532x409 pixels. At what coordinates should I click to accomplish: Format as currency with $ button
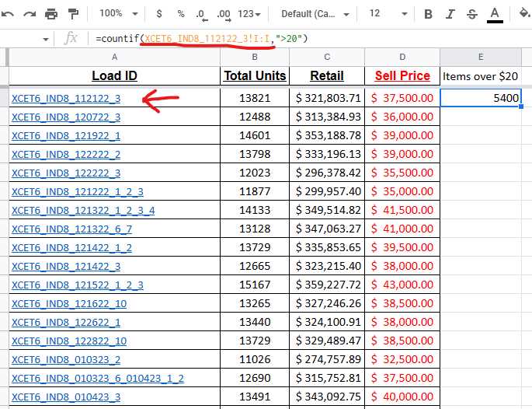pyautogui.click(x=158, y=14)
